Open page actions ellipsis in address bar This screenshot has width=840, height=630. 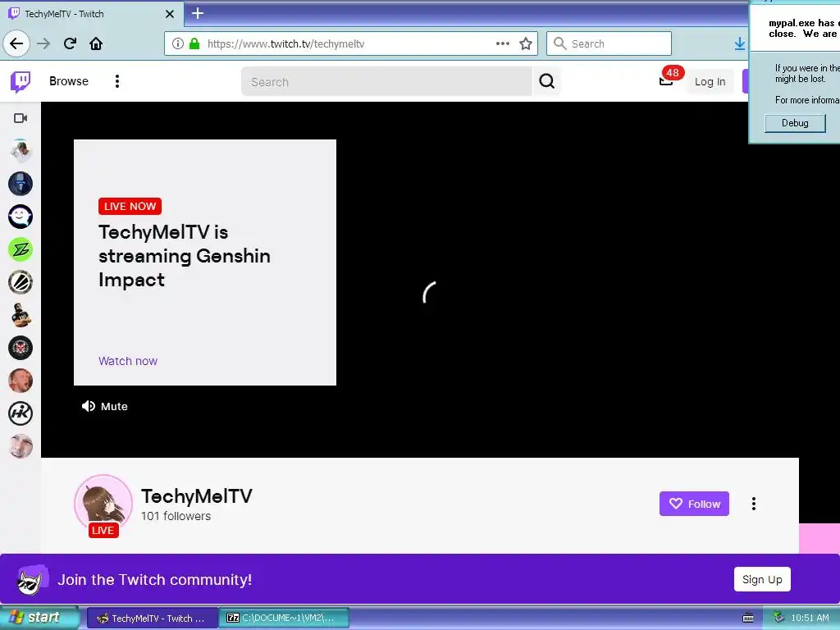click(503, 43)
